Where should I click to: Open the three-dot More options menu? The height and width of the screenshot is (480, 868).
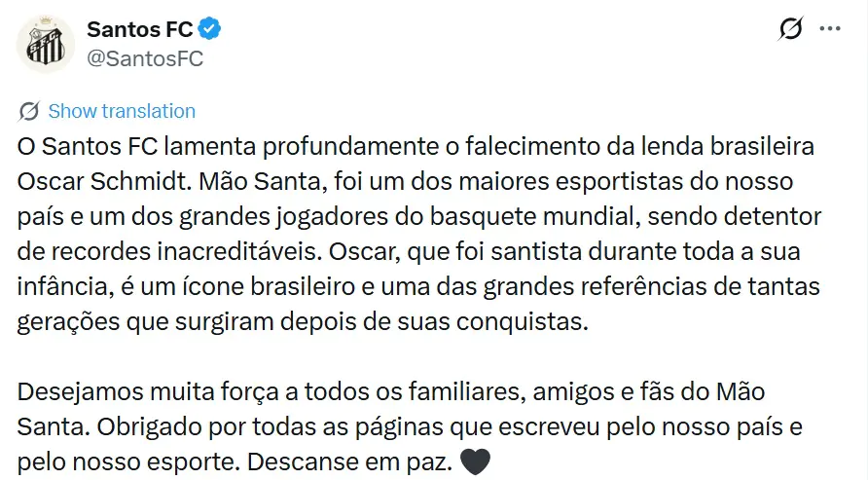[x=830, y=29]
